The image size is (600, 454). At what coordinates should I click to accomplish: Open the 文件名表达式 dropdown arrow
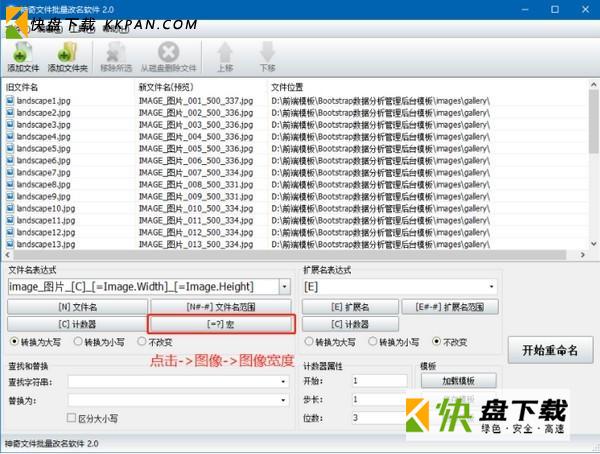point(284,287)
